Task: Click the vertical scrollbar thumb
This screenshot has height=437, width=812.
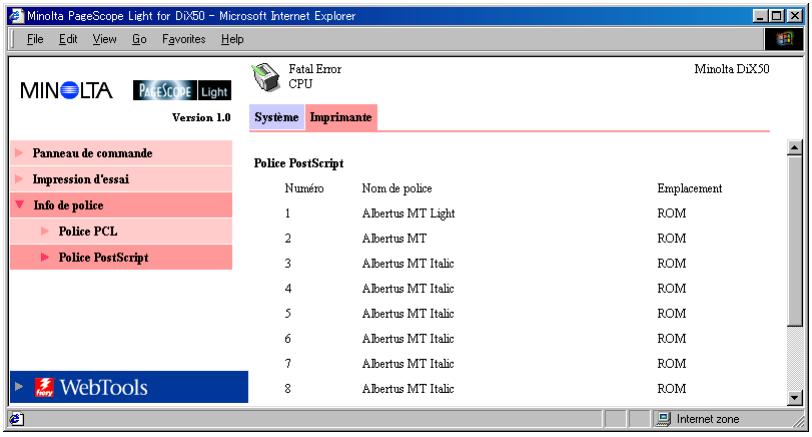Action: pyautogui.click(x=794, y=240)
